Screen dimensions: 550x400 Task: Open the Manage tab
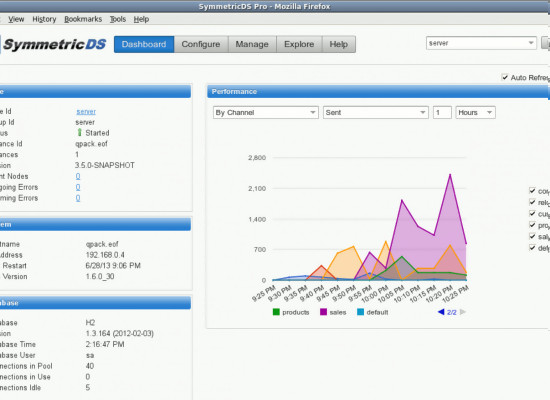coord(252,44)
